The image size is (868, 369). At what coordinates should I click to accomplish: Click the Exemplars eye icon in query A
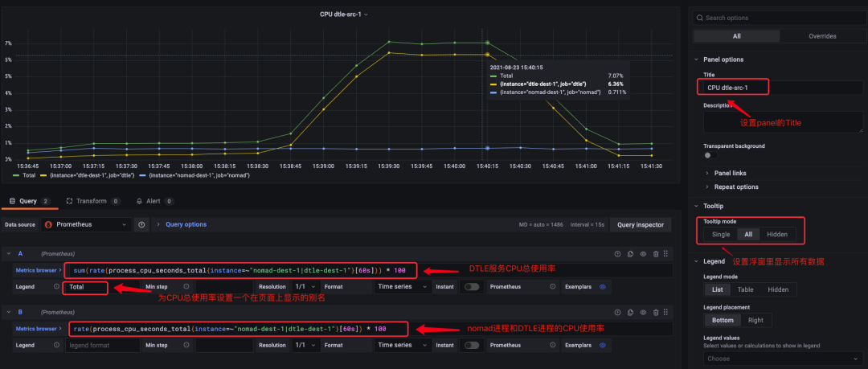(x=603, y=287)
